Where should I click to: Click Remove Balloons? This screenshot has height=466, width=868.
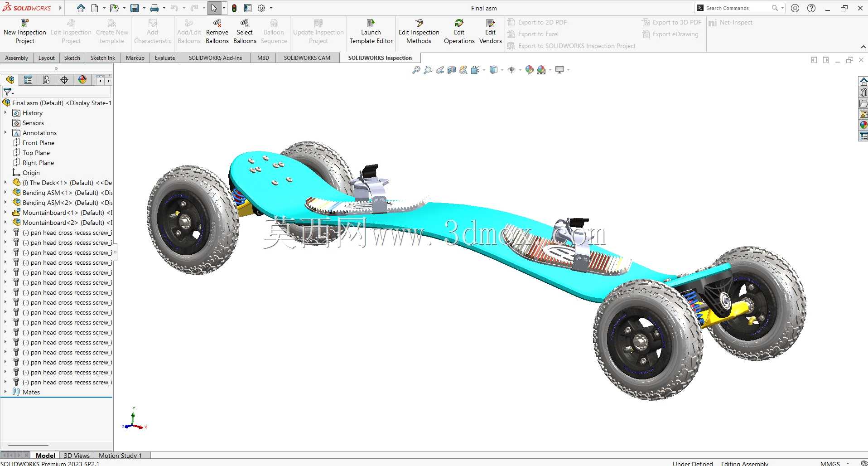click(x=217, y=32)
